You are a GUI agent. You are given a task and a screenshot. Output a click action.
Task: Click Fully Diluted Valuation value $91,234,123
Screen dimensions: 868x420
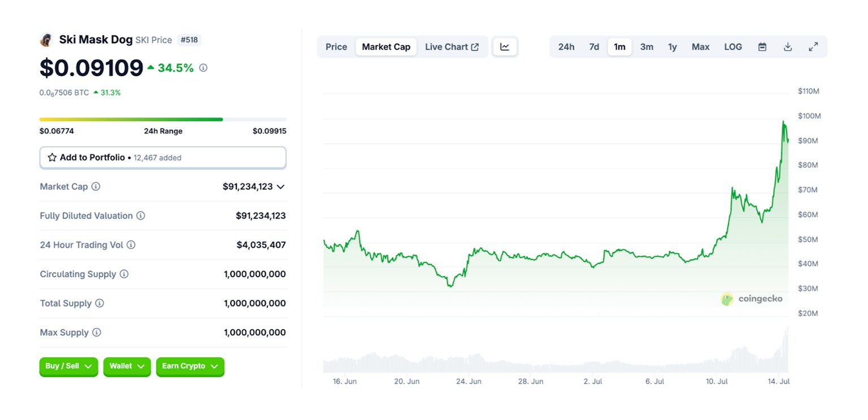click(261, 216)
